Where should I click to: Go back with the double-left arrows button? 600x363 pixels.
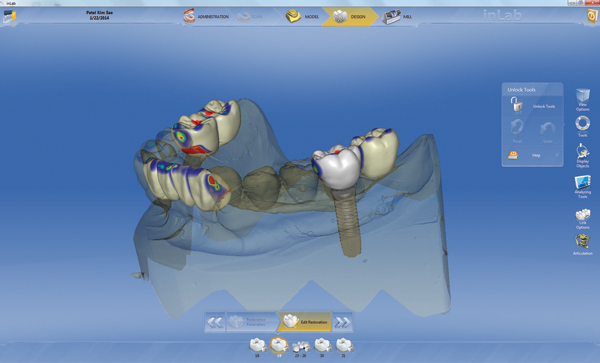click(x=215, y=322)
